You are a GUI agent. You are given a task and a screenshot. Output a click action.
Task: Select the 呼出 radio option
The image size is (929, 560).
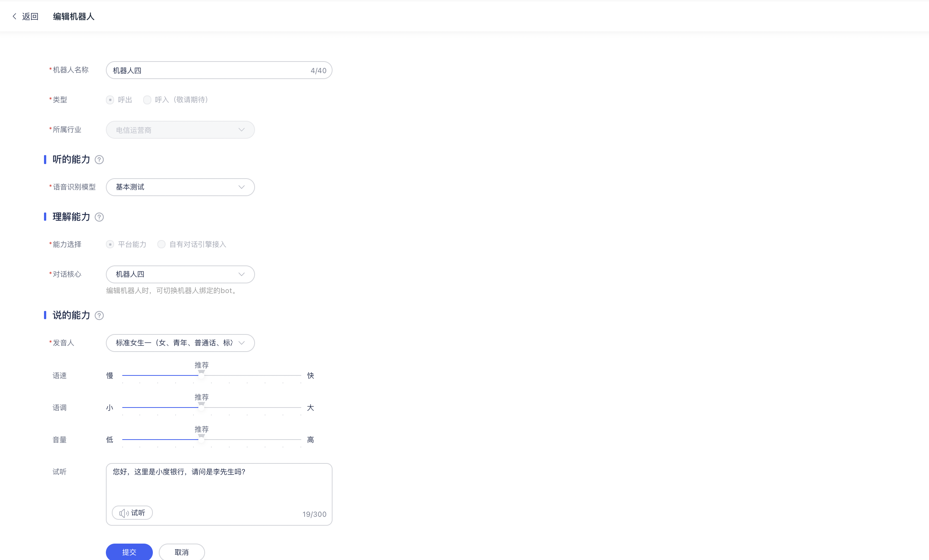[110, 100]
